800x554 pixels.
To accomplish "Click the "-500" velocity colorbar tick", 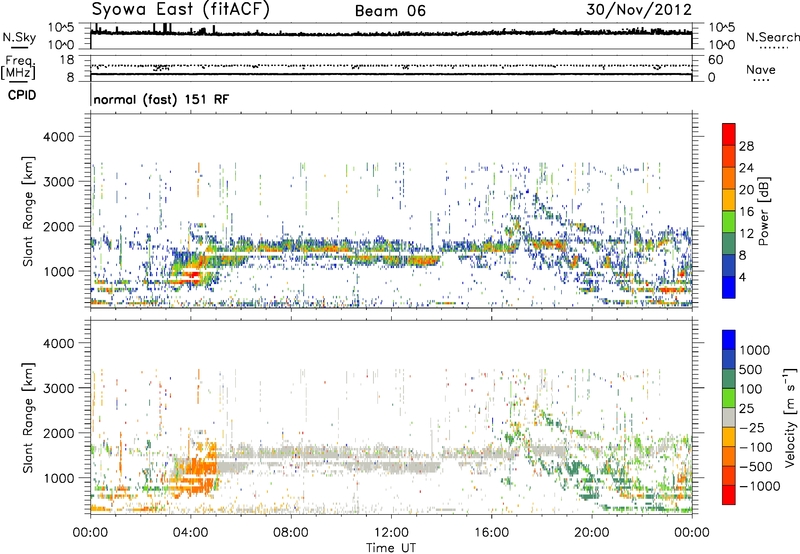I will (x=756, y=467).
